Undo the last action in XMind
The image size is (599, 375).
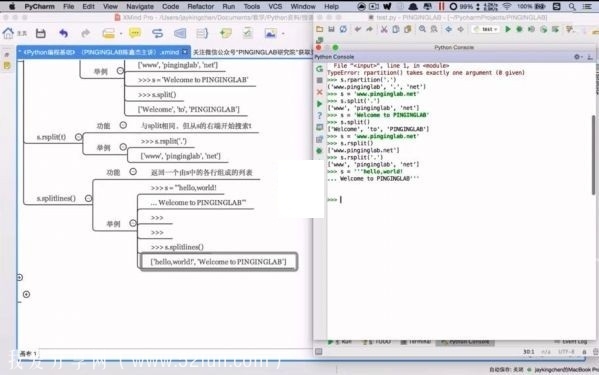63,34
